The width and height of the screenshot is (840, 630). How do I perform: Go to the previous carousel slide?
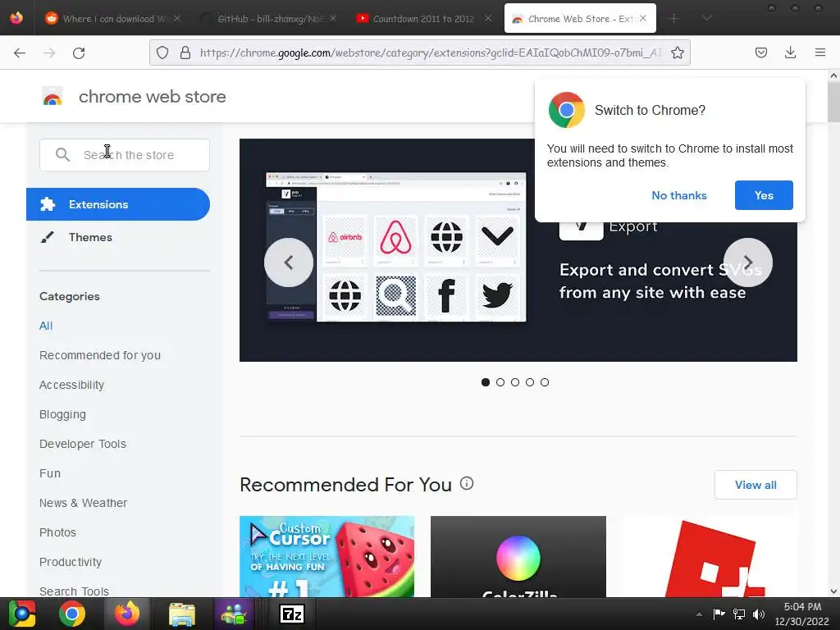coord(289,262)
